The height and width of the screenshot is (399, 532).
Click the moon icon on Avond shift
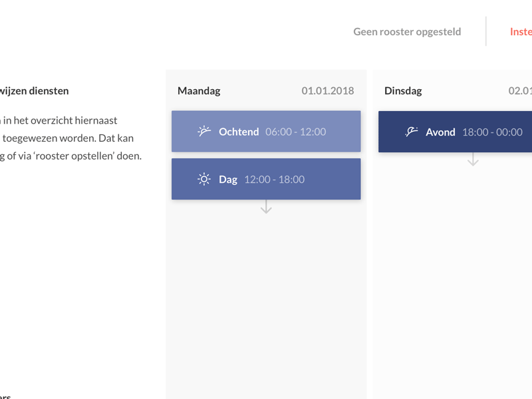[411, 132]
